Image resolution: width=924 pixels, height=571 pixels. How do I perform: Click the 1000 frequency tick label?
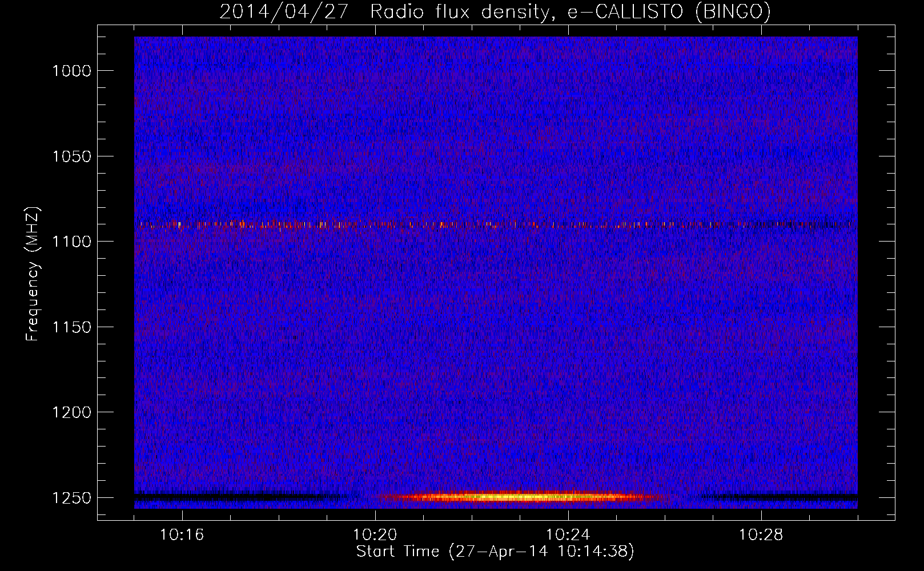(71, 71)
